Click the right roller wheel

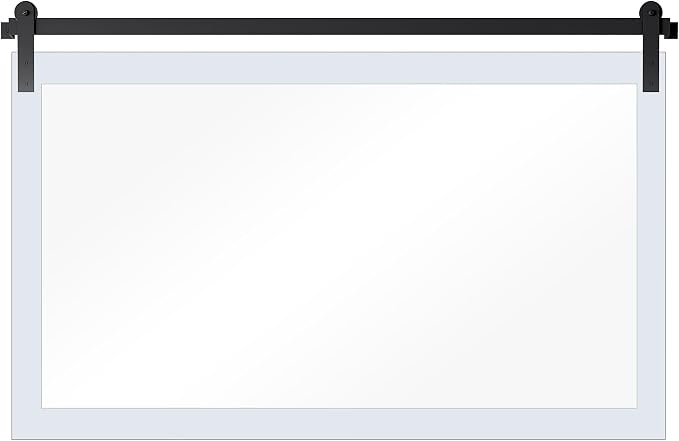(x=651, y=12)
